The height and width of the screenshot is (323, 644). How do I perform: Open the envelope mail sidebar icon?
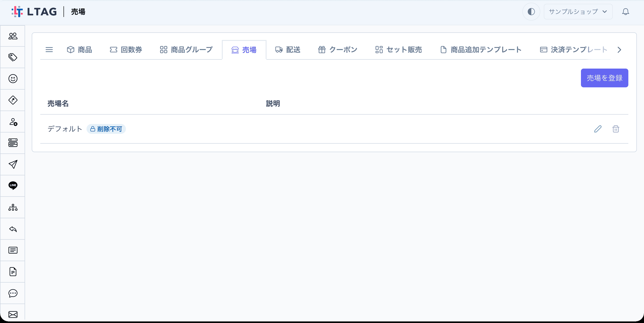[x=13, y=314]
